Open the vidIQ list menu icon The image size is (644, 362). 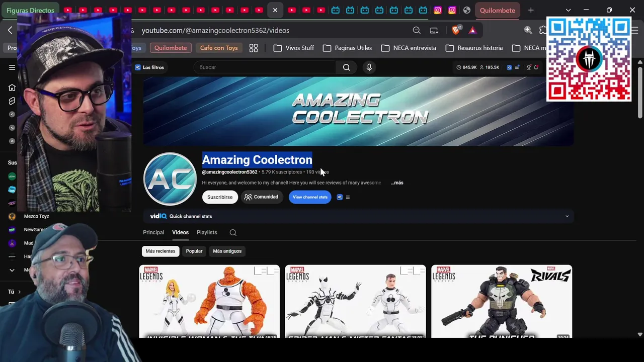pyautogui.click(x=348, y=197)
